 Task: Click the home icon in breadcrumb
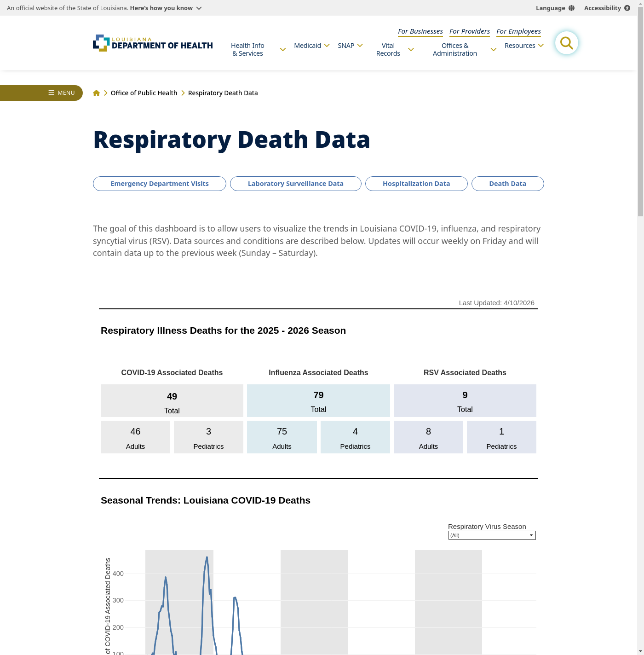click(96, 93)
